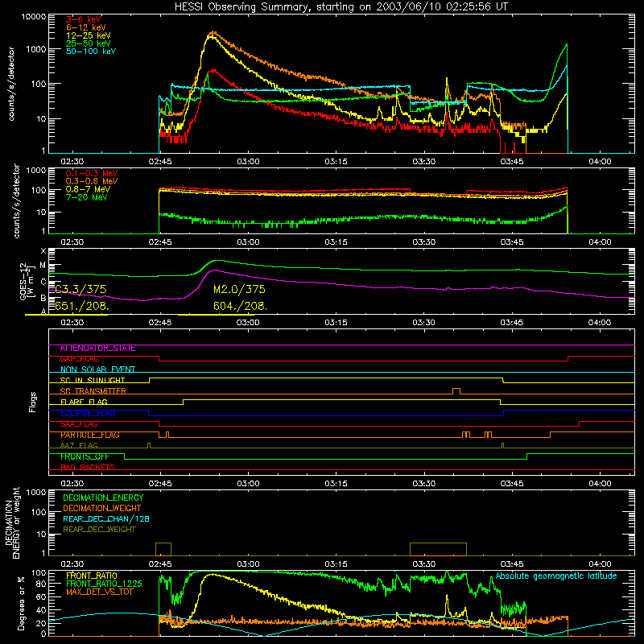Select the M2.0/375 flare annotation
Screen dimensions: 644x644
[239, 289]
